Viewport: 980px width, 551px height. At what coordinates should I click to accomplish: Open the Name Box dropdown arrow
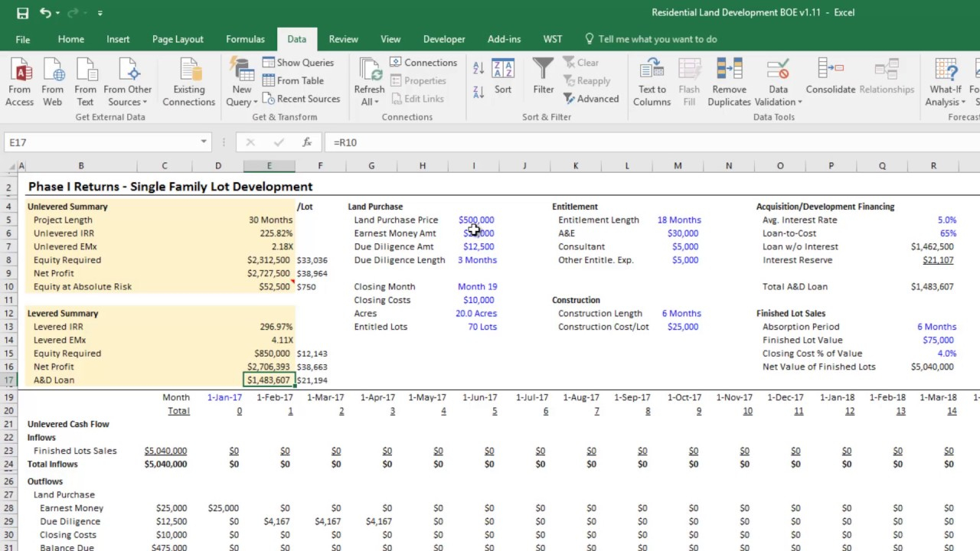tap(204, 142)
